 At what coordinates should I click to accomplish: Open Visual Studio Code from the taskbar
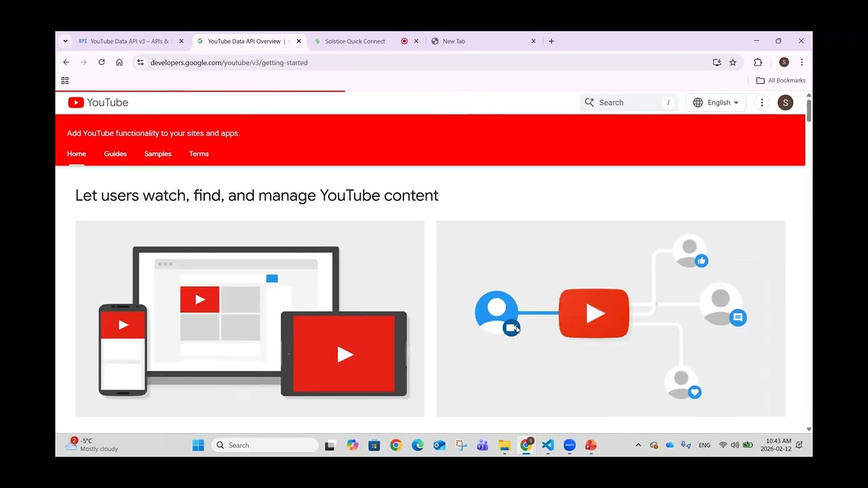pos(548,445)
